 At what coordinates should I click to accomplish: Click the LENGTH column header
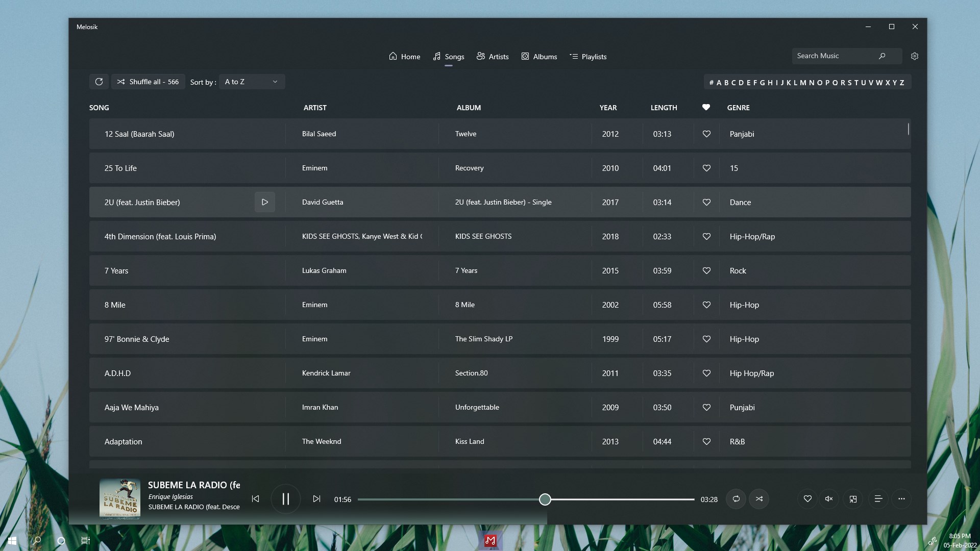(x=664, y=108)
